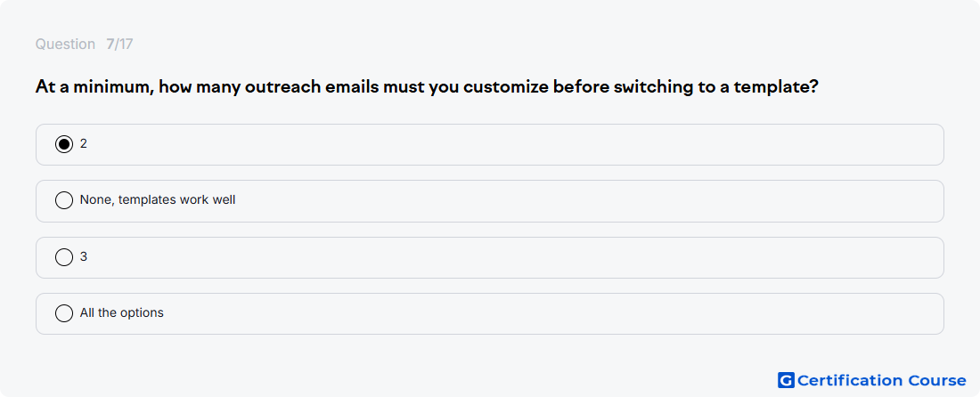Viewport: 980px width, 397px height.
Task: Click the '2' answer label text
Action: click(x=84, y=144)
